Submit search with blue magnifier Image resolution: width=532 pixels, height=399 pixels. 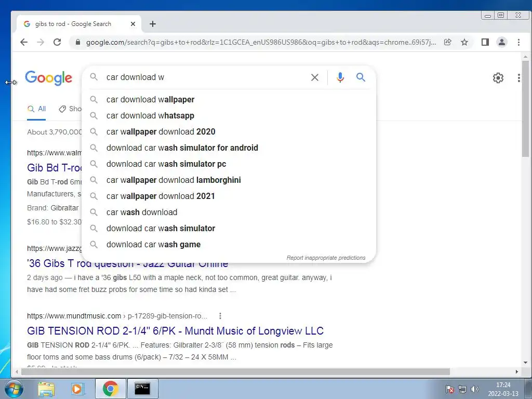coord(361,77)
